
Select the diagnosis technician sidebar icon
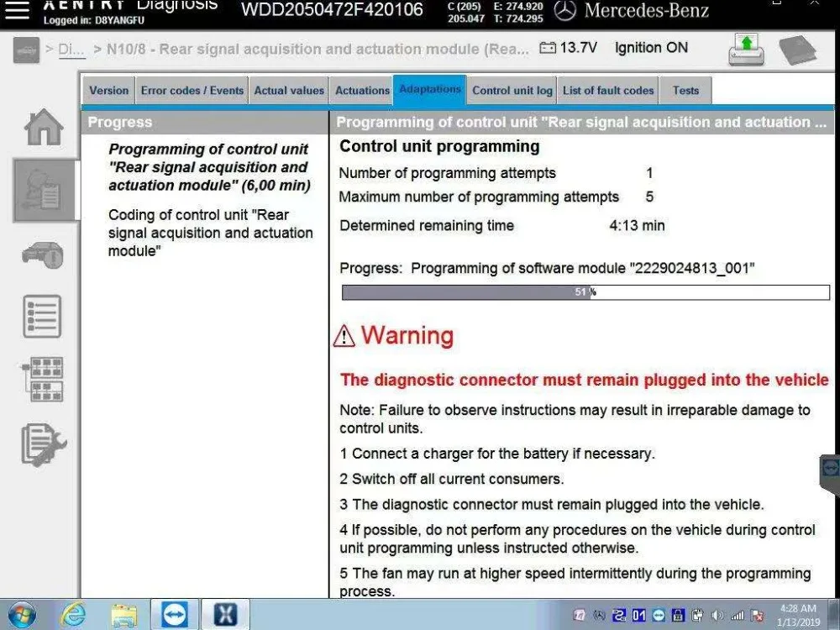44,190
